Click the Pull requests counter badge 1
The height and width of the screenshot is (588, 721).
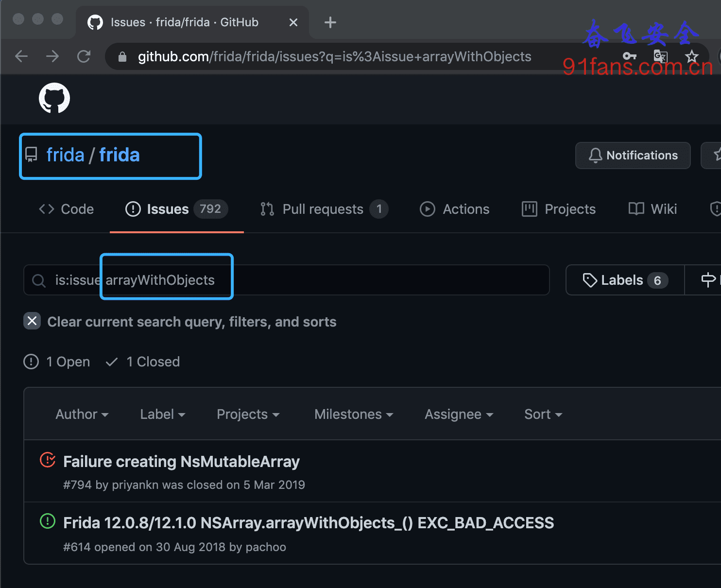(379, 209)
